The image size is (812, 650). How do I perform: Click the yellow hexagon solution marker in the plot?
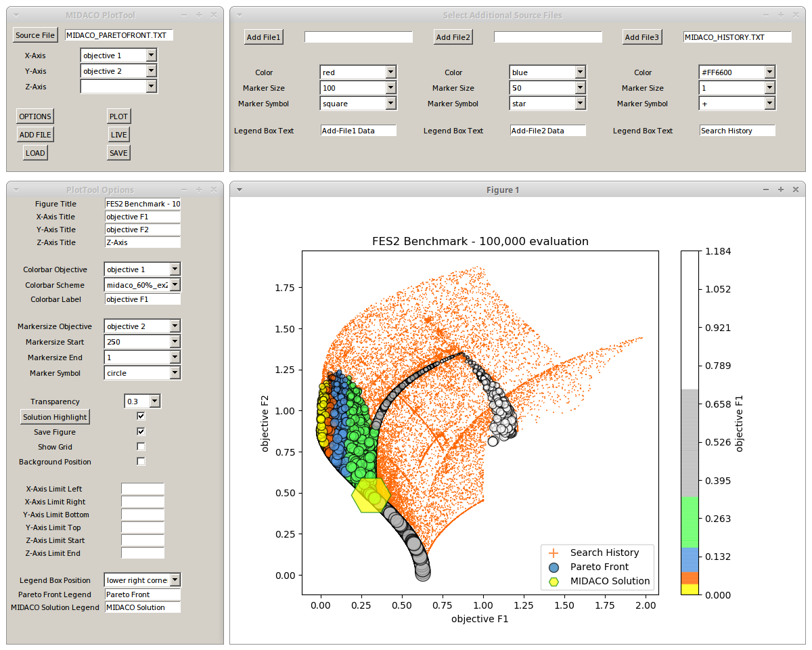pyautogui.click(x=371, y=495)
